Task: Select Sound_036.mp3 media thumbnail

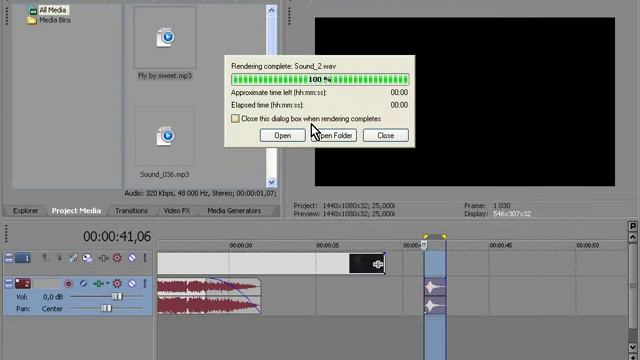Action: tap(165, 136)
